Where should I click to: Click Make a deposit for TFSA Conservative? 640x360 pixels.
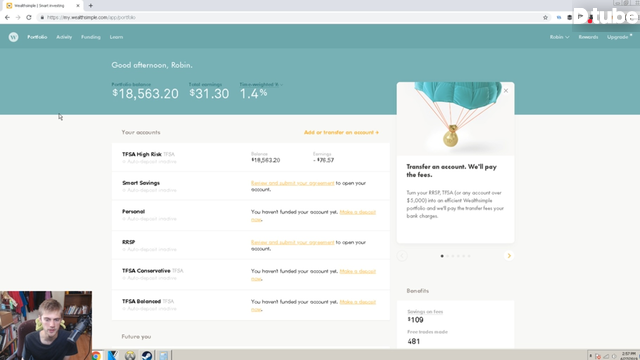[x=358, y=271]
